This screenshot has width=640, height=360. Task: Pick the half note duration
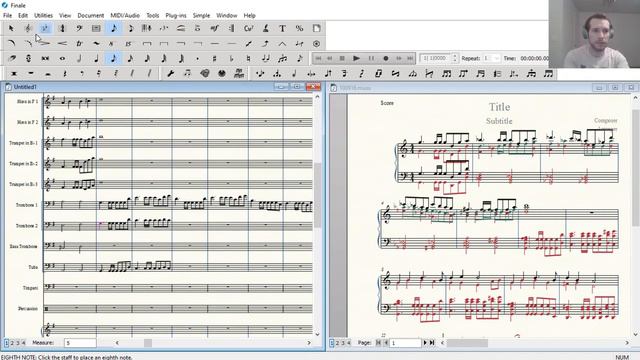79,58
